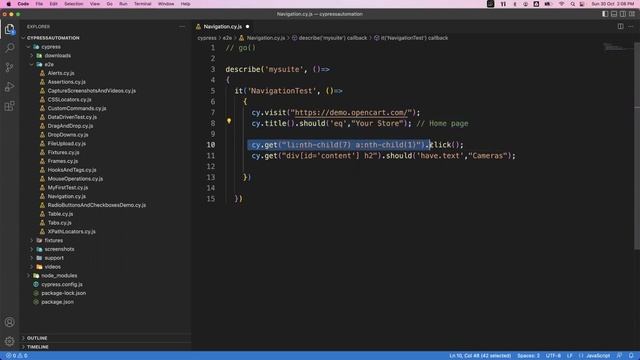The width and height of the screenshot is (640, 360).
Task: Open the Explorer panel ellipsis menu
Action: tap(182, 27)
